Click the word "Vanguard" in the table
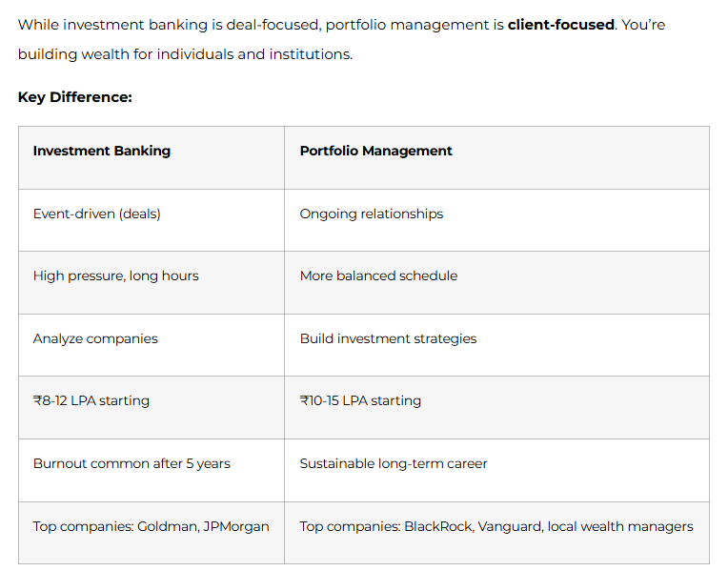 coord(509,526)
